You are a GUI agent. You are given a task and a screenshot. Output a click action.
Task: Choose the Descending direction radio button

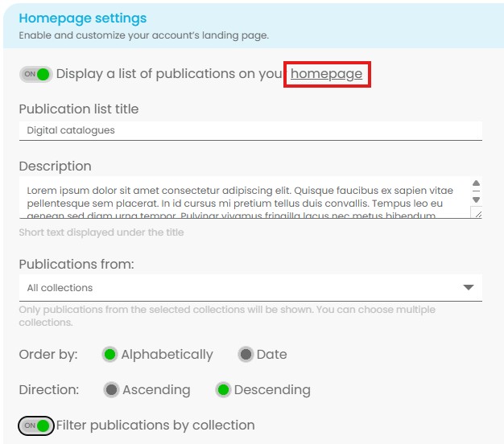click(x=223, y=390)
